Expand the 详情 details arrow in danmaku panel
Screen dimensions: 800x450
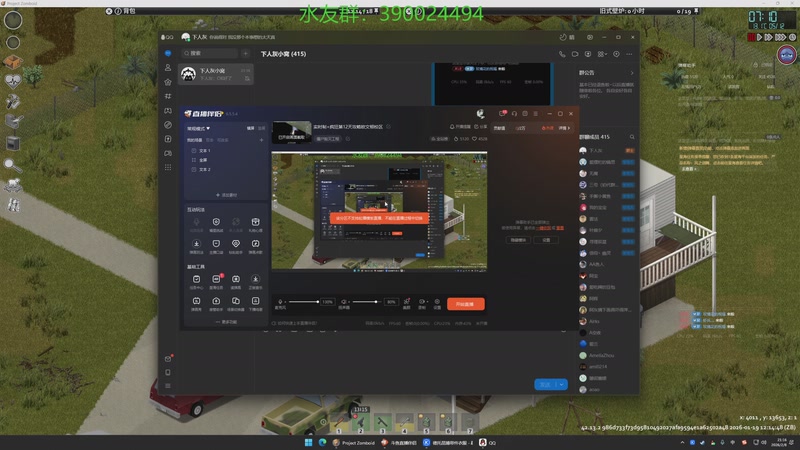(x=564, y=128)
